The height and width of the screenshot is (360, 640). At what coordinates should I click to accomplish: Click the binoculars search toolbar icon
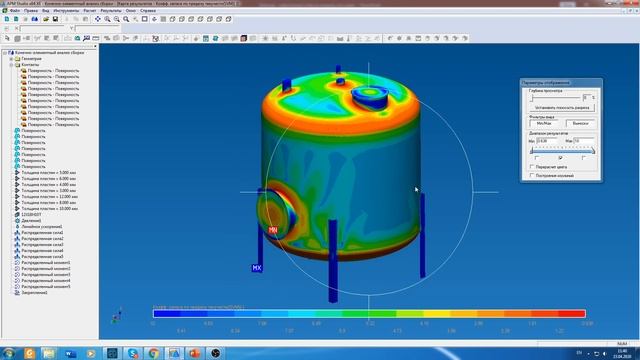click(35, 19)
